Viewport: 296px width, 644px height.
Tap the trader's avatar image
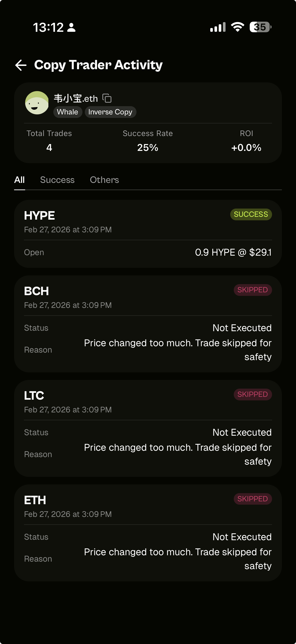(x=37, y=103)
